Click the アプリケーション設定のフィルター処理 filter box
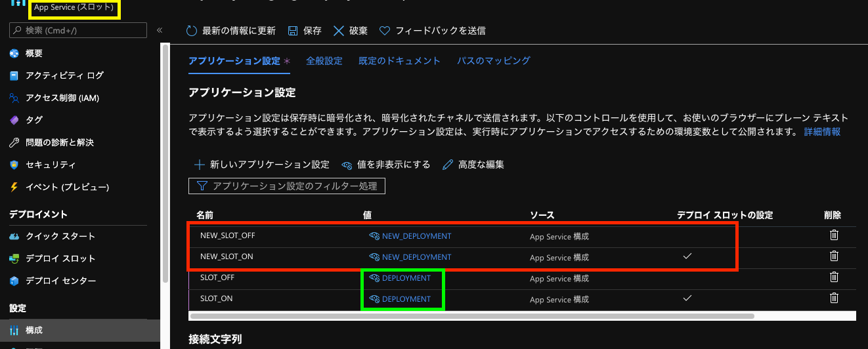Image resolution: width=868 pixels, height=349 pixels. (286, 186)
